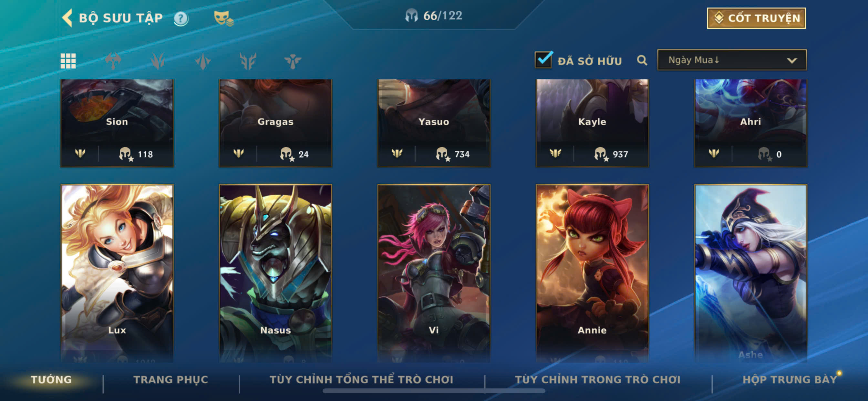868x401 pixels.
Task: Open the champion search magnifier
Action: click(642, 60)
